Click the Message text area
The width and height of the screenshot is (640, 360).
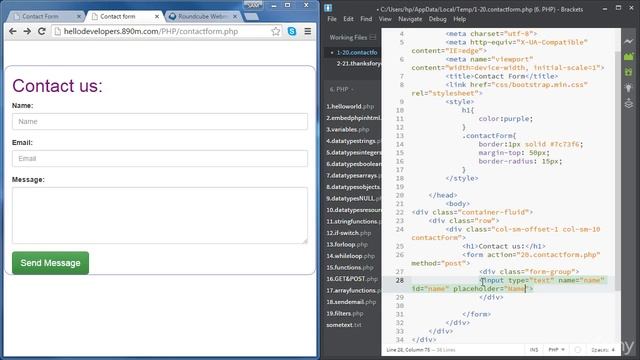click(160, 216)
